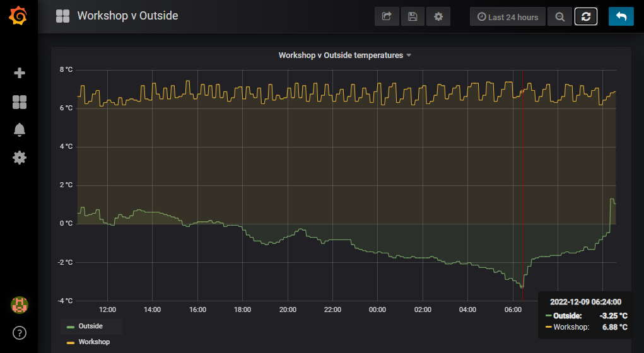Click the green Outside legend color swatch
Image resolution: width=644 pixels, height=353 pixels.
(71, 327)
